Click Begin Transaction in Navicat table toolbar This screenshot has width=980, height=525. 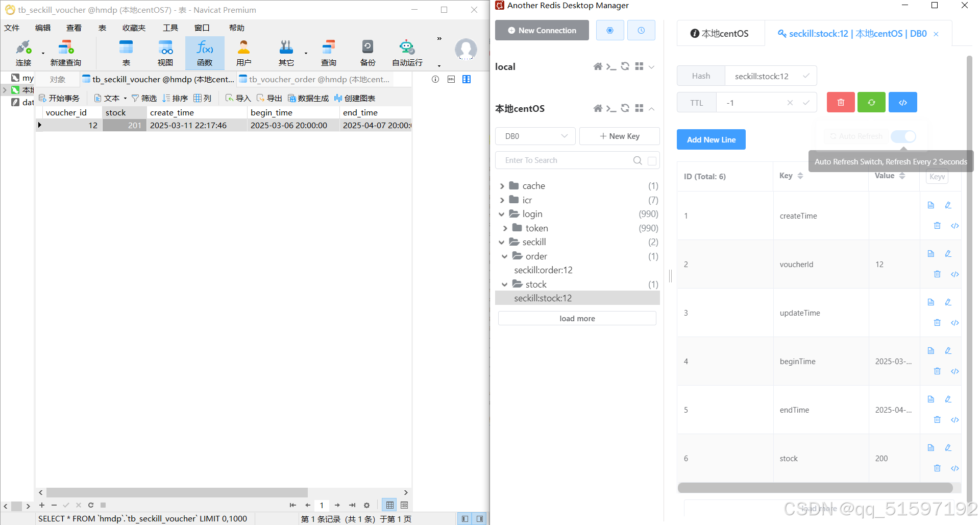click(x=59, y=98)
